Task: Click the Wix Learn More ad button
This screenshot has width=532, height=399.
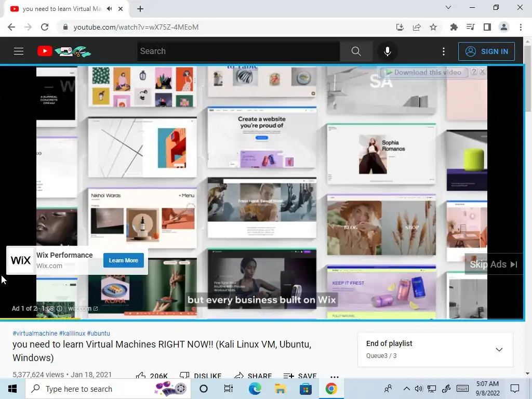Action: pyautogui.click(x=124, y=260)
